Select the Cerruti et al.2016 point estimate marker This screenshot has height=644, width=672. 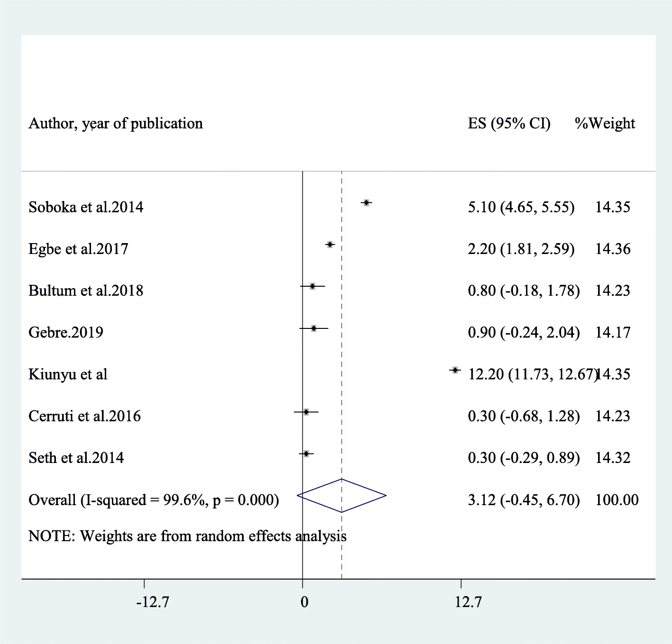click(x=306, y=412)
